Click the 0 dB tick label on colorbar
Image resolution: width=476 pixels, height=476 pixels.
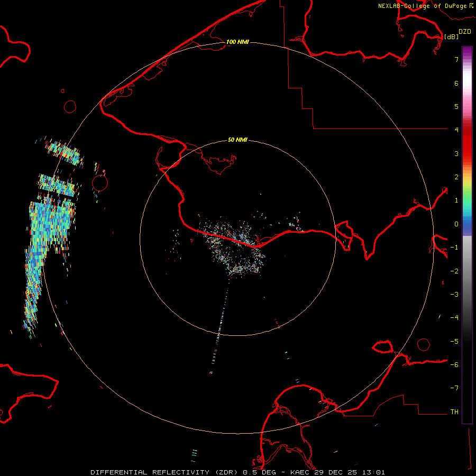pos(456,224)
